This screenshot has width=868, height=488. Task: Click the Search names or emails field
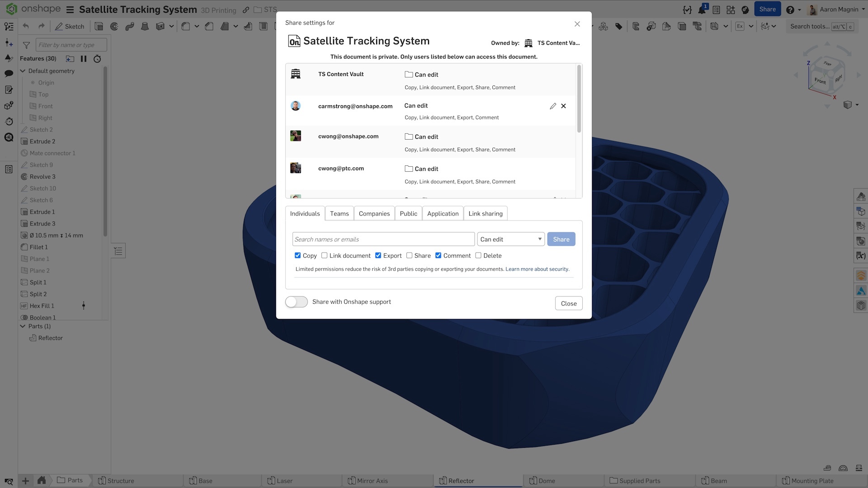pyautogui.click(x=383, y=239)
